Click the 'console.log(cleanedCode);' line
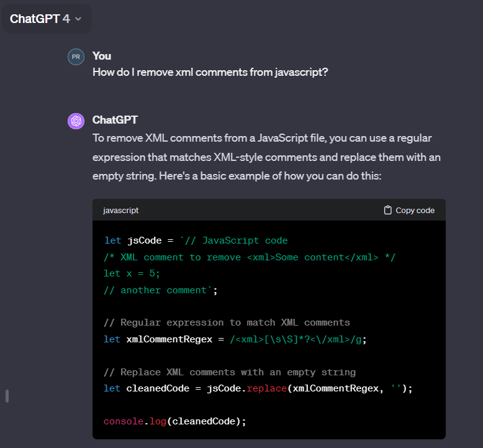 175,421
